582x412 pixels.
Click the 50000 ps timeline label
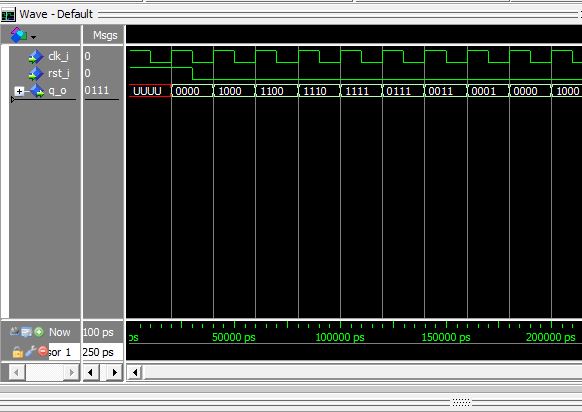[233, 337]
